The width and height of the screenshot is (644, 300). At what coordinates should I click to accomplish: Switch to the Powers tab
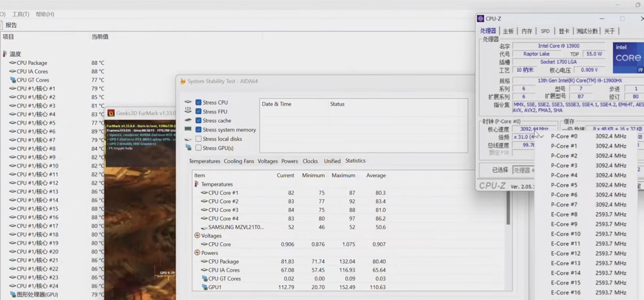tap(289, 161)
